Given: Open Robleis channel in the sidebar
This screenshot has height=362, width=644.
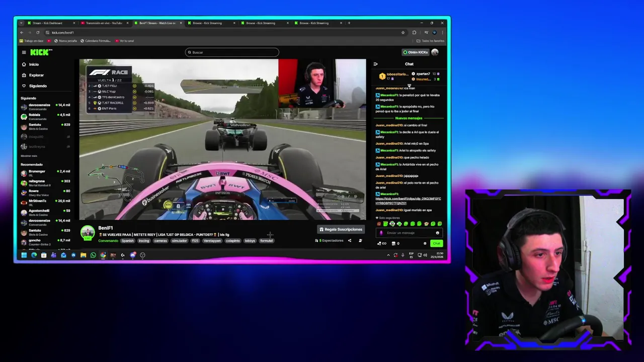Looking at the screenshot, I should point(46,117).
